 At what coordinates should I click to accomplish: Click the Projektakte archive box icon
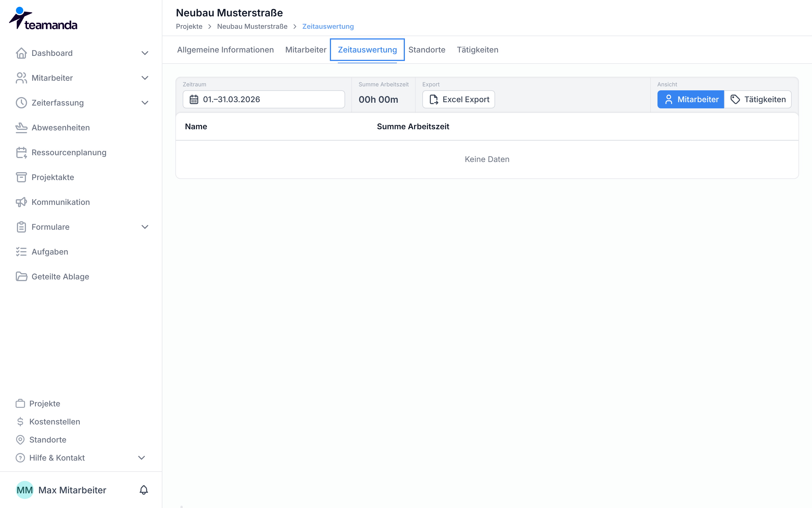pyautogui.click(x=21, y=178)
